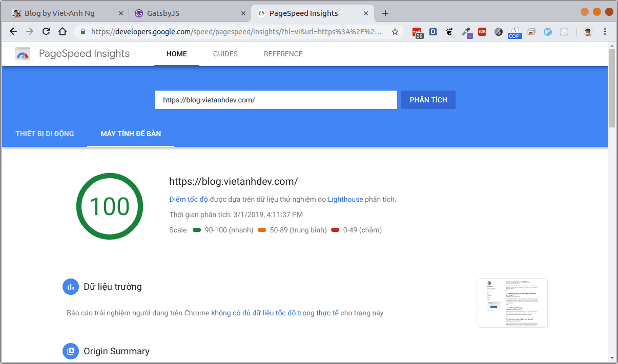Select the GUIDES tab
Image resolution: width=618 pixels, height=364 pixels.
click(x=225, y=54)
